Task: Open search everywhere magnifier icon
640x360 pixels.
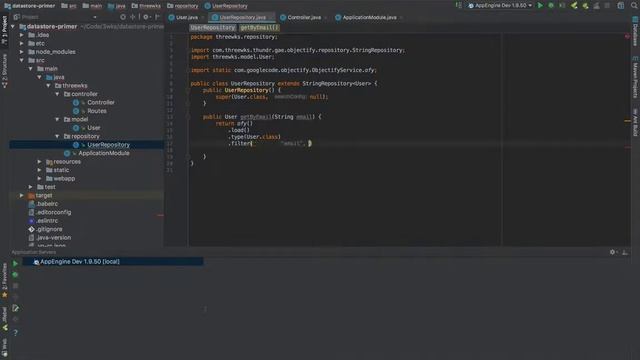Action: [634, 6]
